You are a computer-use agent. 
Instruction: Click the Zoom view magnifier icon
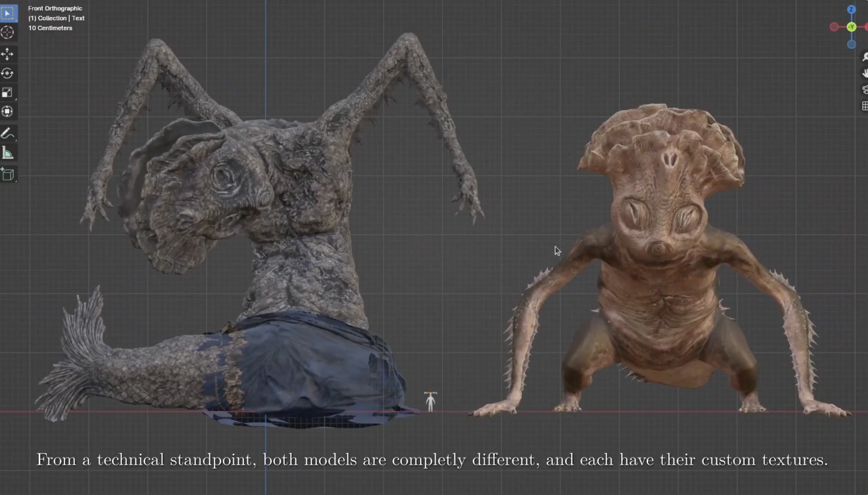[x=864, y=57]
